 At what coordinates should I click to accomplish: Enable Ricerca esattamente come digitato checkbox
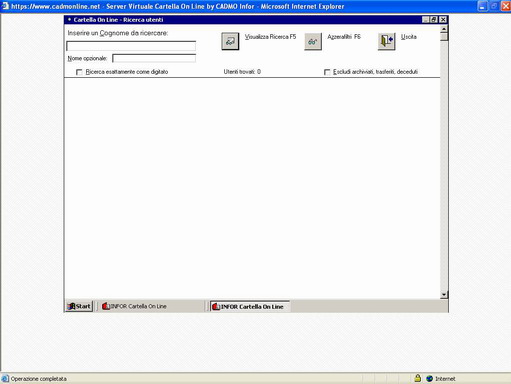point(79,72)
